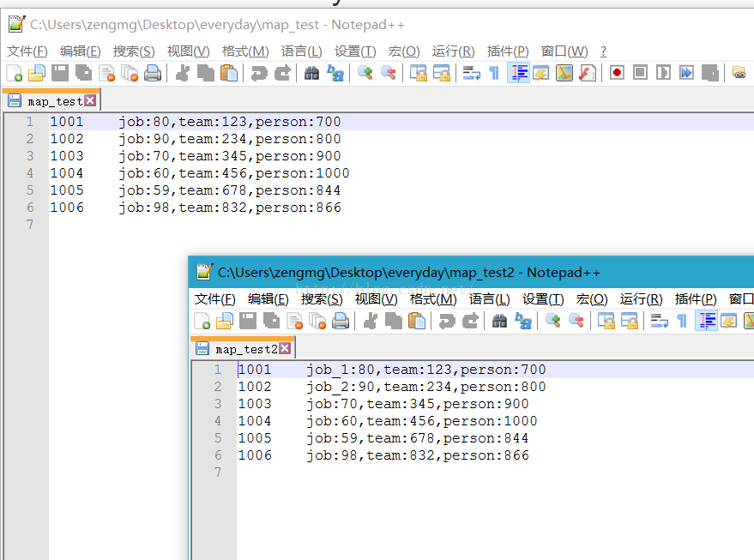Open 编辑(E) menu in map_test window
This screenshot has width=754, height=560.
[x=81, y=51]
